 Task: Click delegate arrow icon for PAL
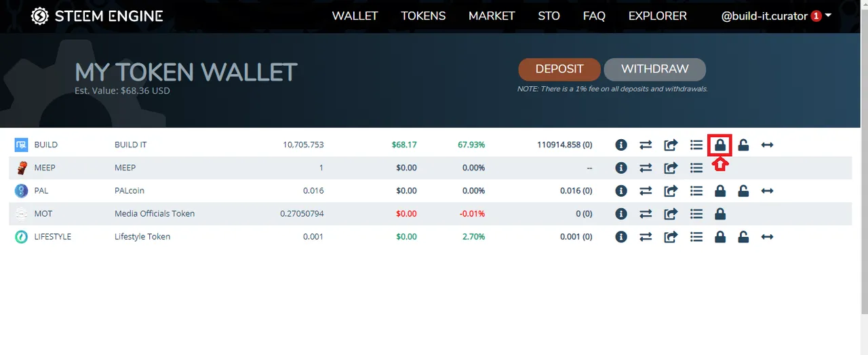click(767, 191)
